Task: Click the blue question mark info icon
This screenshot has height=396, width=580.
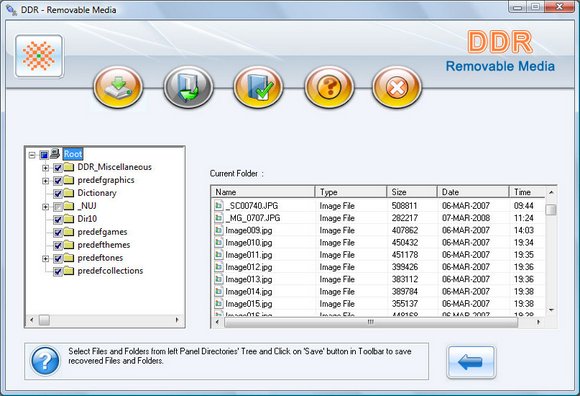Action: coord(45,361)
